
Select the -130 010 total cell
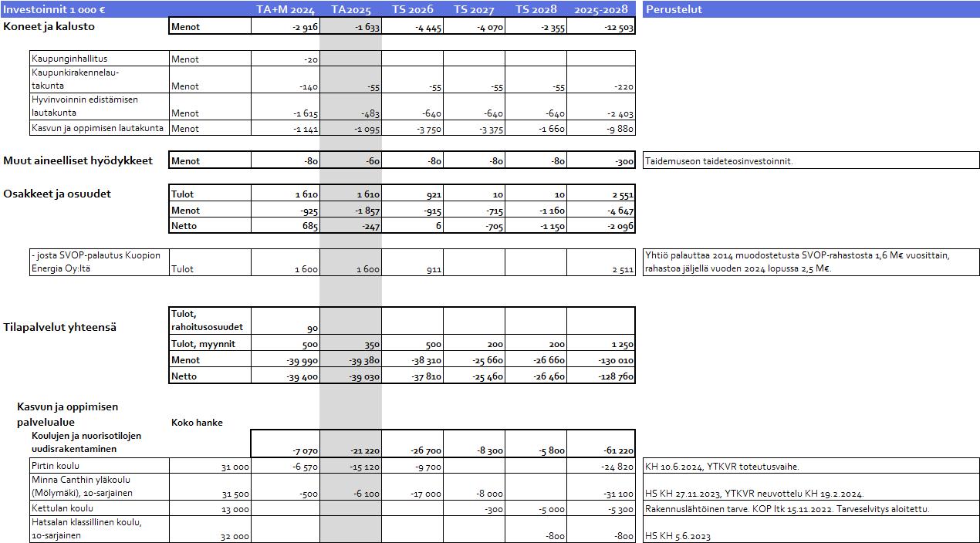point(601,359)
